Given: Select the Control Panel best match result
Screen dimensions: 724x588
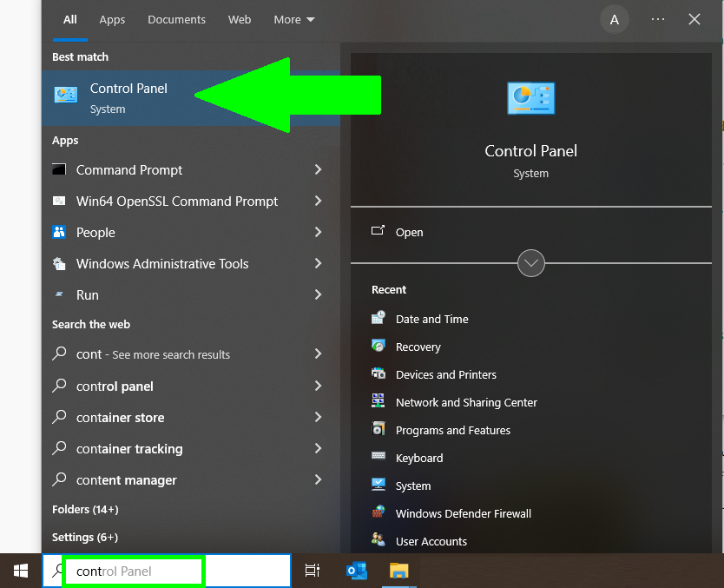Looking at the screenshot, I should pyautogui.click(x=128, y=98).
